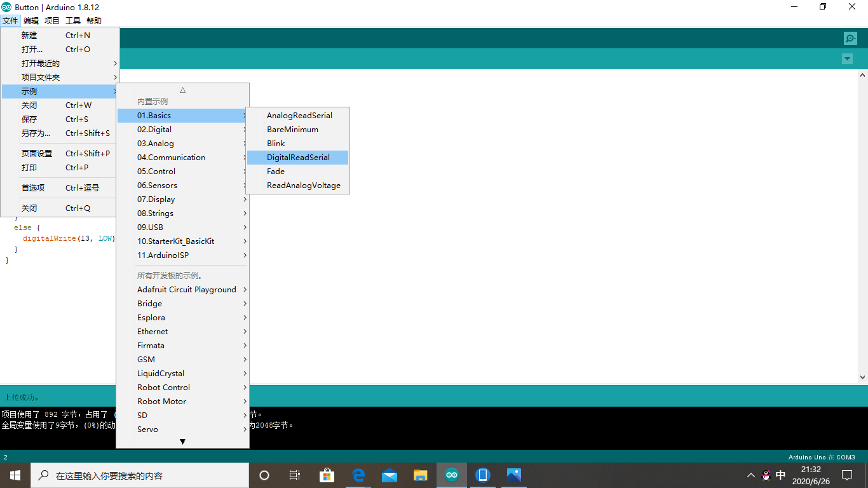Open the Serial Monitor magnifier icon

pyautogui.click(x=850, y=38)
